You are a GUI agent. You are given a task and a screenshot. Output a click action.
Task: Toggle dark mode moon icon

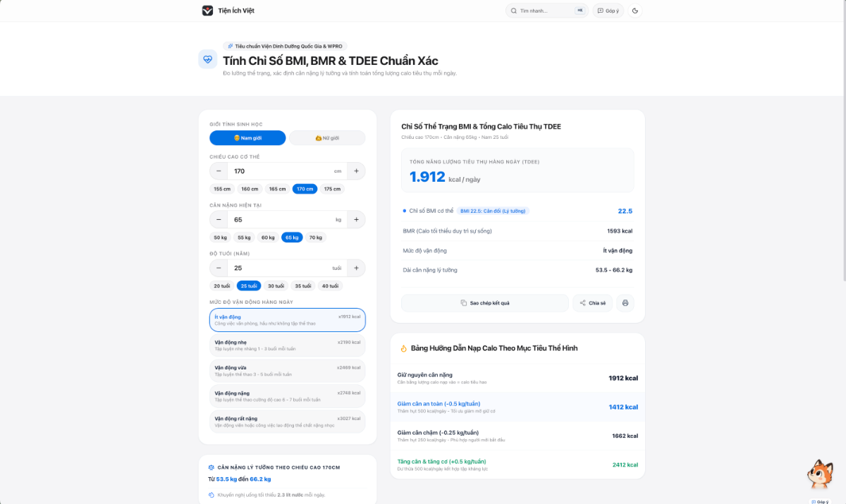click(635, 11)
